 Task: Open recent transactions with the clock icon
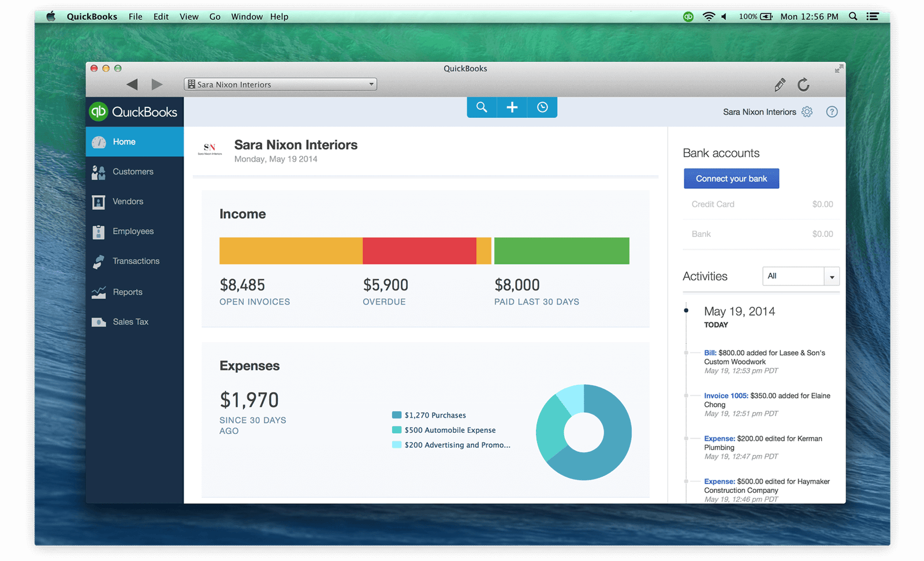coord(542,107)
